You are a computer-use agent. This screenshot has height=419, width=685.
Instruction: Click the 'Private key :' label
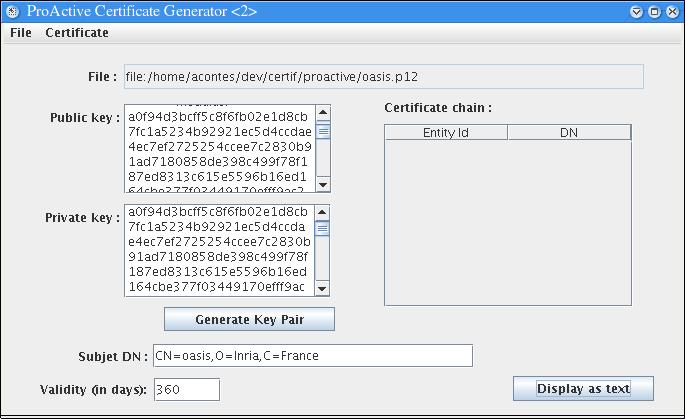point(83,218)
